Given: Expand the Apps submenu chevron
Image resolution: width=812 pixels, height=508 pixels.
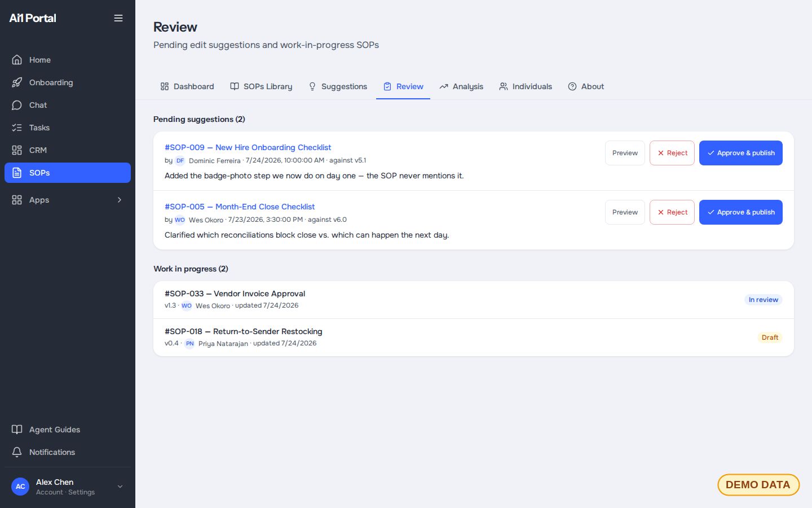Looking at the screenshot, I should click(x=120, y=200).
